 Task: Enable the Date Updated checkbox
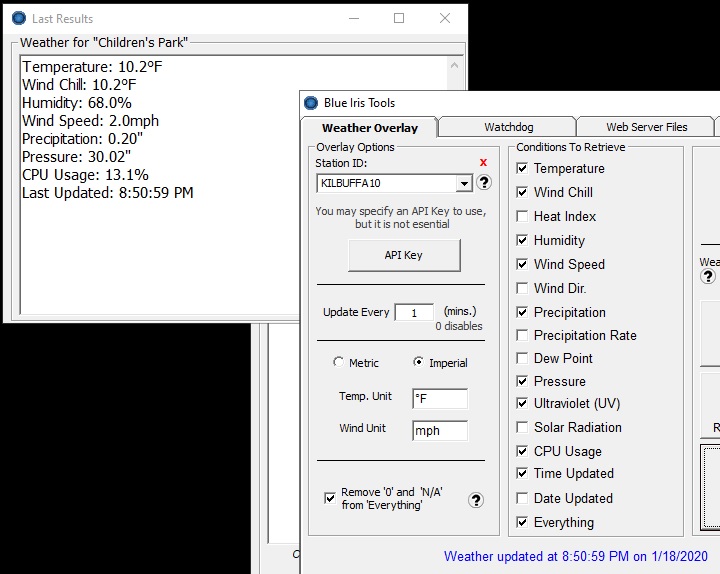522,498
